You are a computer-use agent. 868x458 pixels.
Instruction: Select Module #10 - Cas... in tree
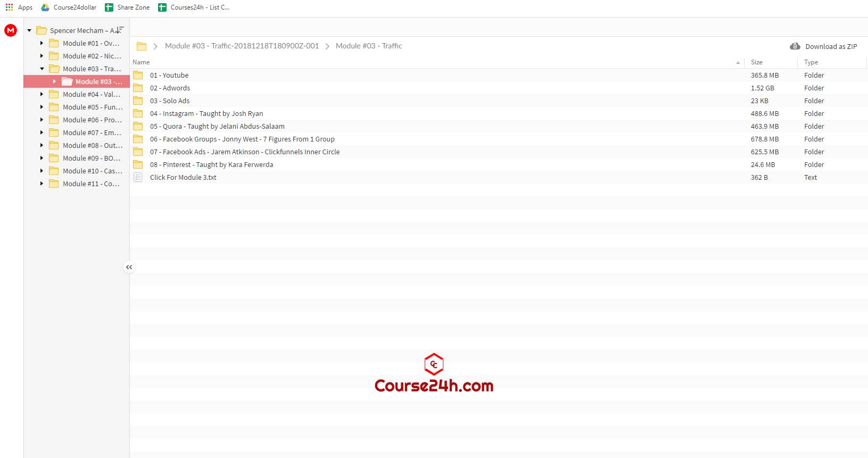(x=92, y=171)
